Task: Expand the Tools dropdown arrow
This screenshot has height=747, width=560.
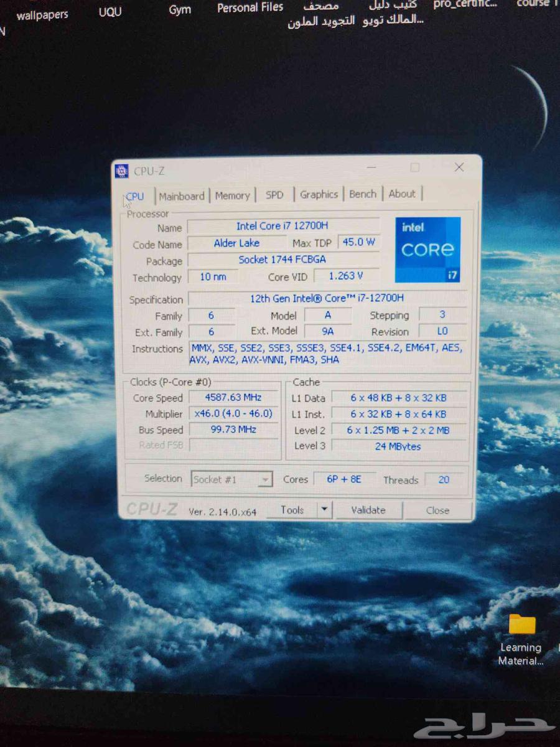Action: (x=324, y=509)
